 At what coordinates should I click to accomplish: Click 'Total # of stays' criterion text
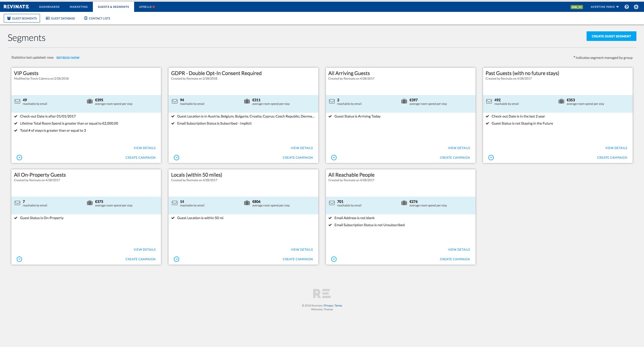(x=53, y=130)
